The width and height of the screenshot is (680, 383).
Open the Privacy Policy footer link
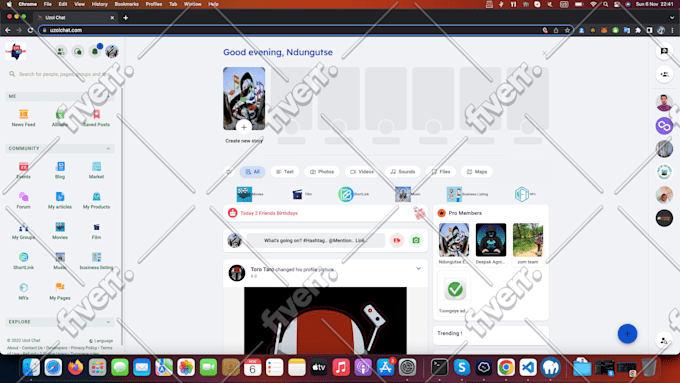(84, 348)
